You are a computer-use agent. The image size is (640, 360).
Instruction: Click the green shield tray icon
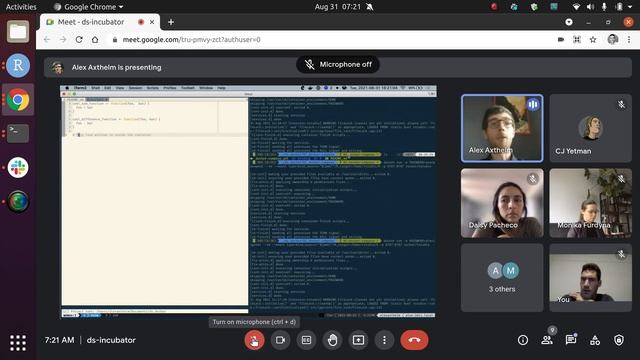pyautogui.click(x=534, y=7)
